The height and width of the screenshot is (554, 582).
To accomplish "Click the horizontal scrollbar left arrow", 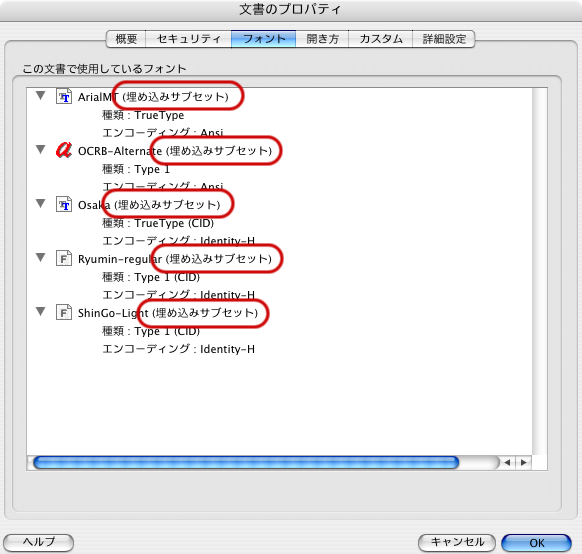I will click(507, 462).
